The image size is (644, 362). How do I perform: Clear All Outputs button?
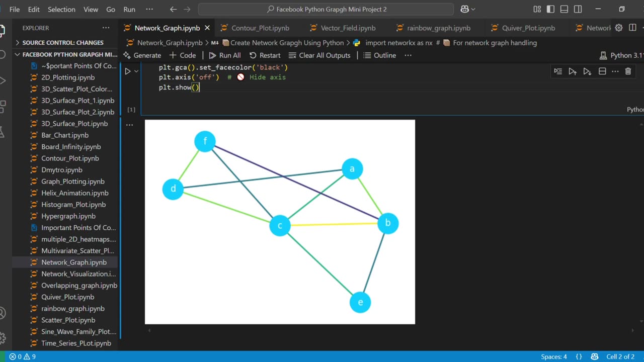tap(319, 55)
